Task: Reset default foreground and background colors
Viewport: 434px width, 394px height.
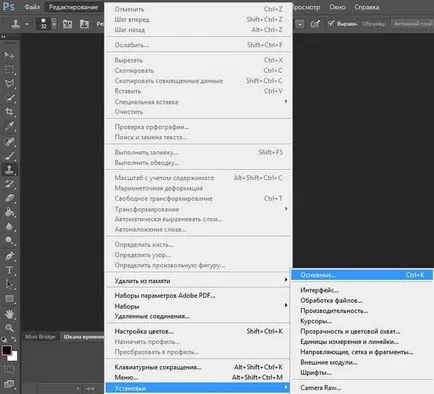Action: (x=4, y=340)
